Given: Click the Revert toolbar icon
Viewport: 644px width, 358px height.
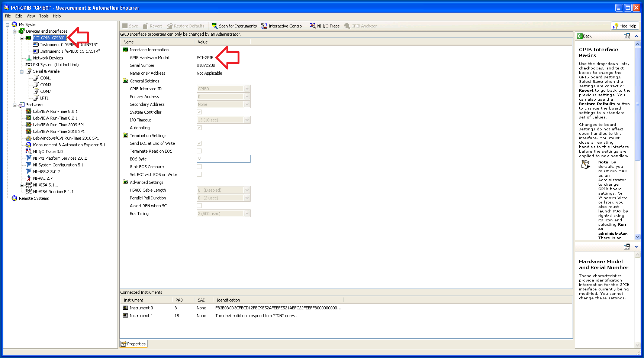Looking at the screenshot, I should coord(145,26).
